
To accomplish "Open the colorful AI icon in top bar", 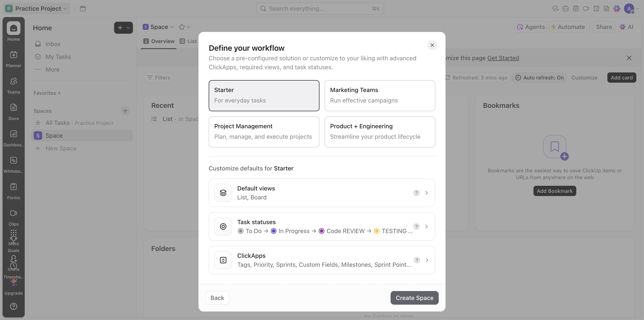I will (x=617, y=9).
